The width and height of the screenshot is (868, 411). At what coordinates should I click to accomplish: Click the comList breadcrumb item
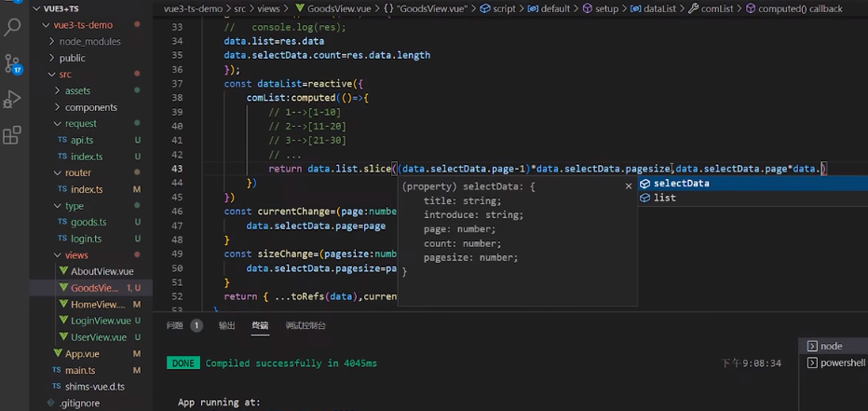tap(712, 8)
